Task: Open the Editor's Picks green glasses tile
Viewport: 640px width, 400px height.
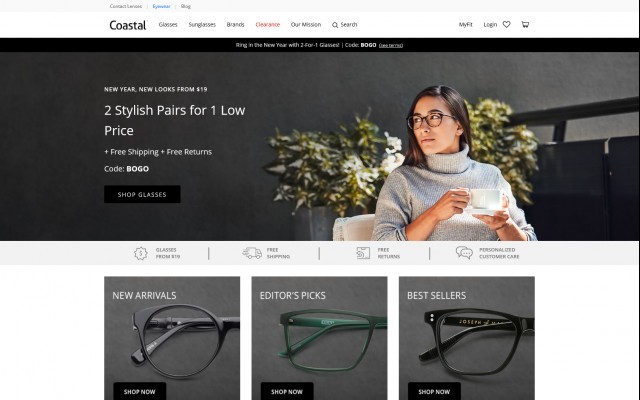Action: point(319,338)
